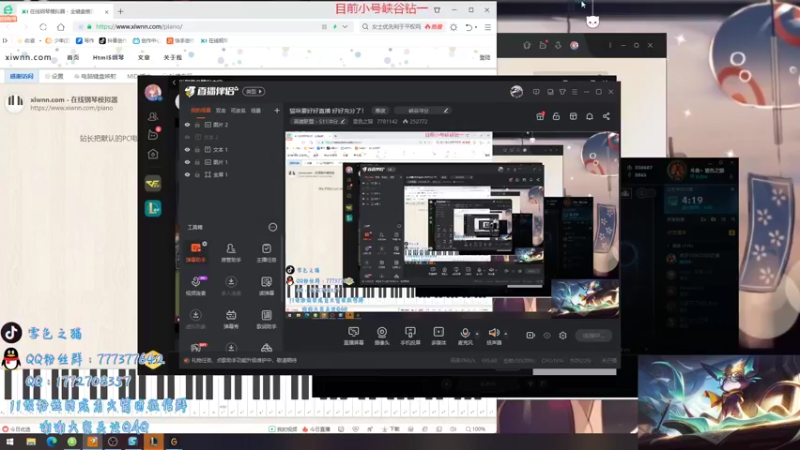Screen dimensions: 800x450
Task: Open the friends icon in left sidebar
Action: [x=153, y=116]
